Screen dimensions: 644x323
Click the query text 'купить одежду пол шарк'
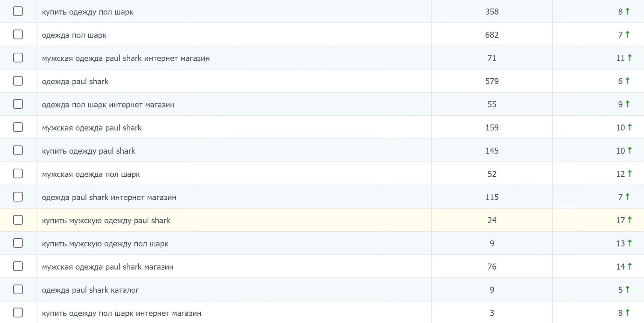click(x=88, y=12)
